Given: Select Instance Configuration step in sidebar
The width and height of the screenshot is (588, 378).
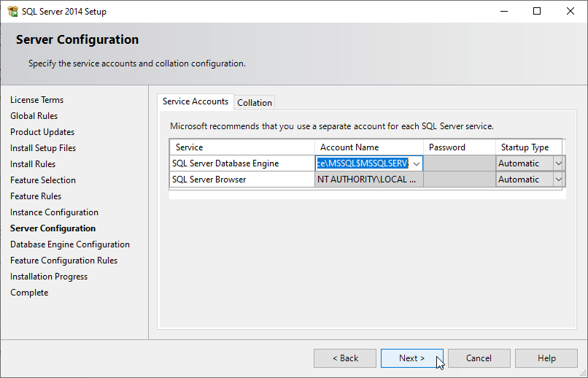Looking at the screenshot, I should 54,212.
